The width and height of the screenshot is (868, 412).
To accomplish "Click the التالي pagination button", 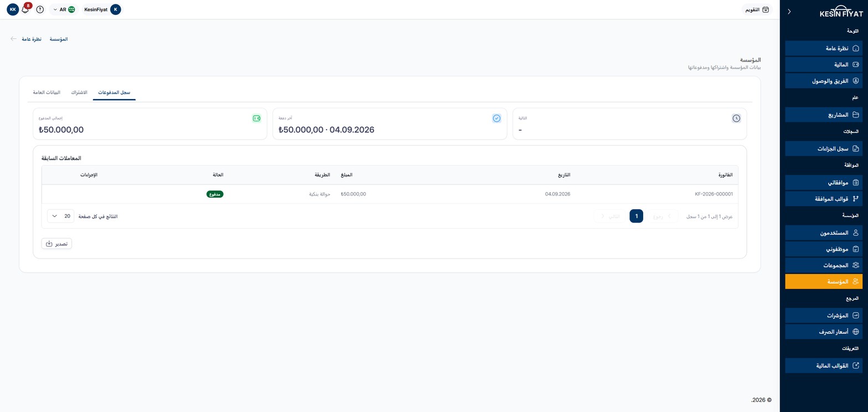I will coord(611,216).
